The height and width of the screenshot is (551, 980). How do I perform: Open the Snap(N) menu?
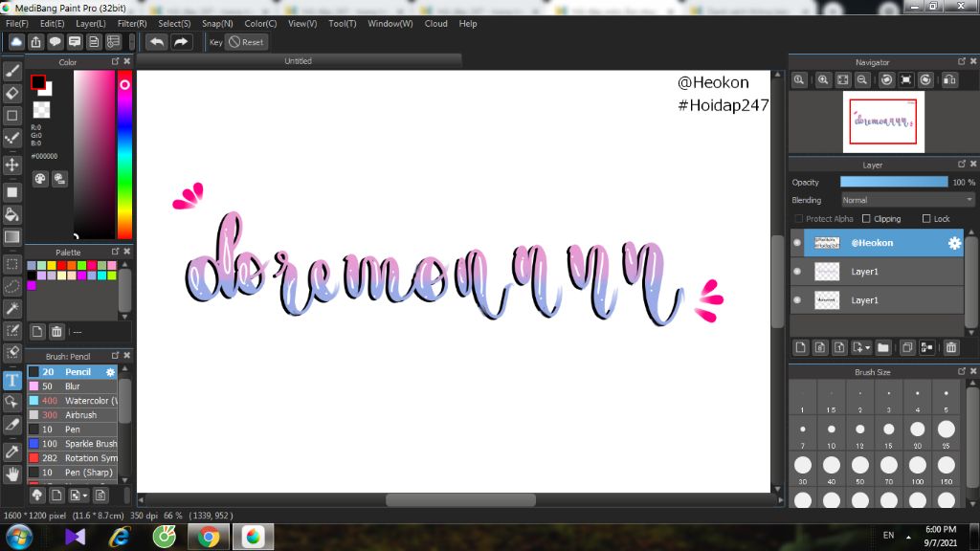217,24
